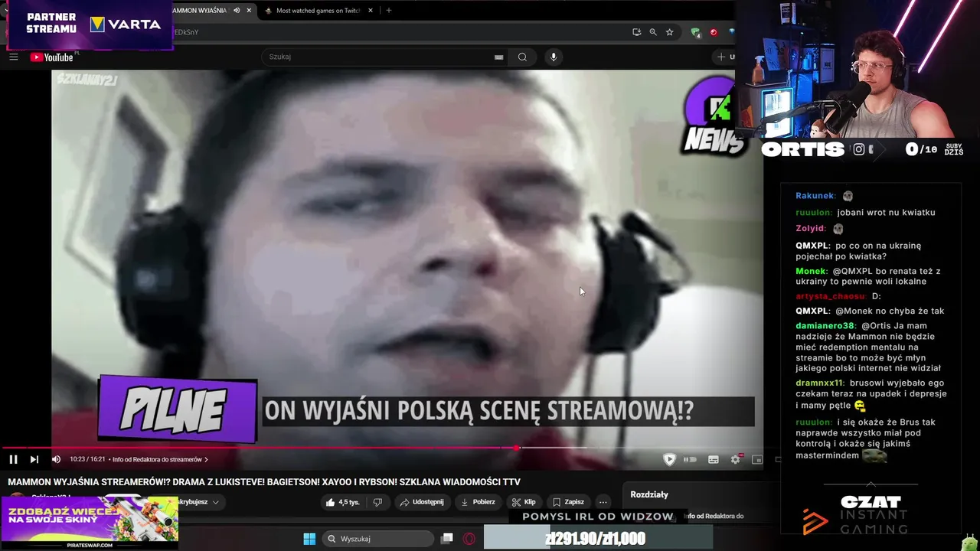Viewport: 980px width, 551px height.
Task: Click the Wyszukaj taskbar search box
Action: tap(378, 539)
